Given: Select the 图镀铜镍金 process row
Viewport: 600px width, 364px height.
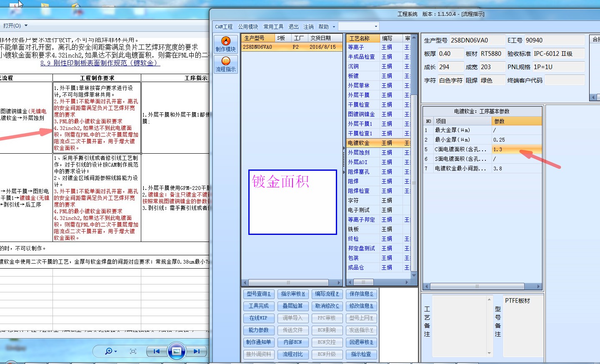Looking at the screenshot, I should pyautogui.click(x=378, y=114).
